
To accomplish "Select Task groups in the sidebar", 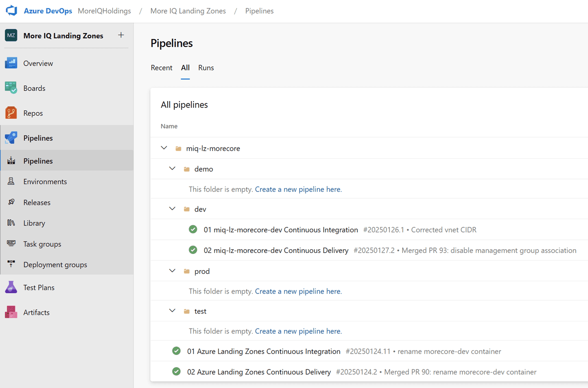I will (x=41, y=244).
